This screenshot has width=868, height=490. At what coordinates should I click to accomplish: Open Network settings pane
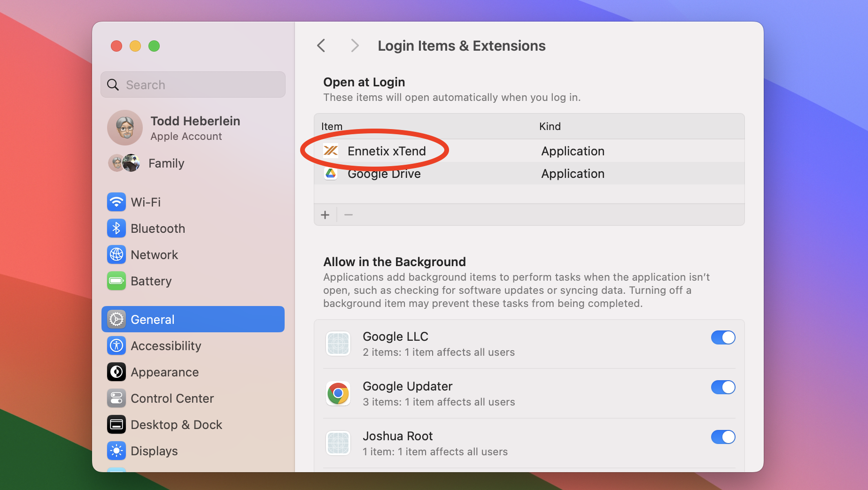pyautogui.click(x=193, y=255)
